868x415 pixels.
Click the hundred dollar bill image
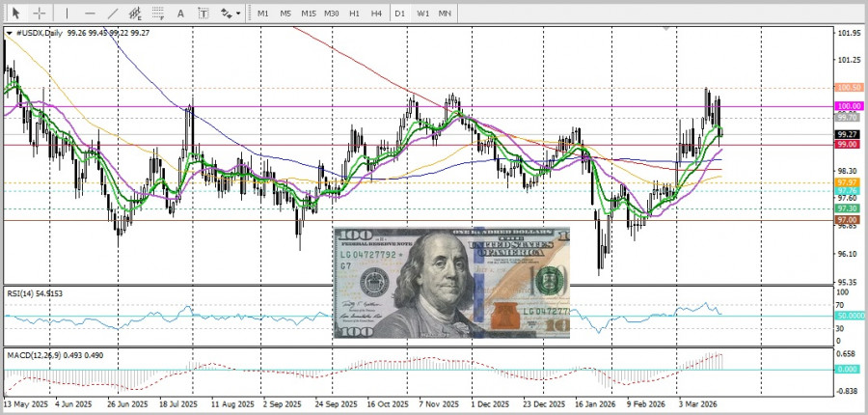451,283
